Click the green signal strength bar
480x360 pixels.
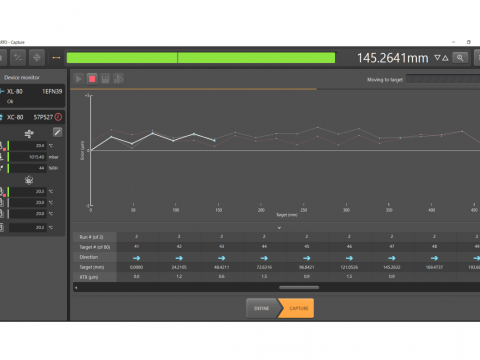(x=201, y=58)
